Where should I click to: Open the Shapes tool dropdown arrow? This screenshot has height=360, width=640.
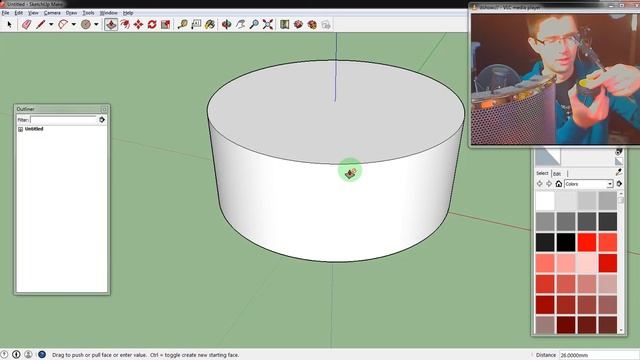[x=96, y=24]
